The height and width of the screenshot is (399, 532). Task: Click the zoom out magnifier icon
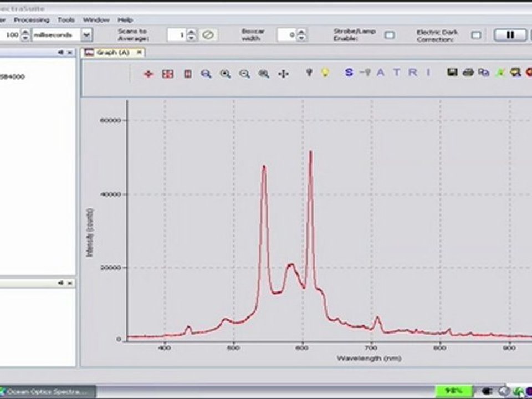tap(244, 74)
